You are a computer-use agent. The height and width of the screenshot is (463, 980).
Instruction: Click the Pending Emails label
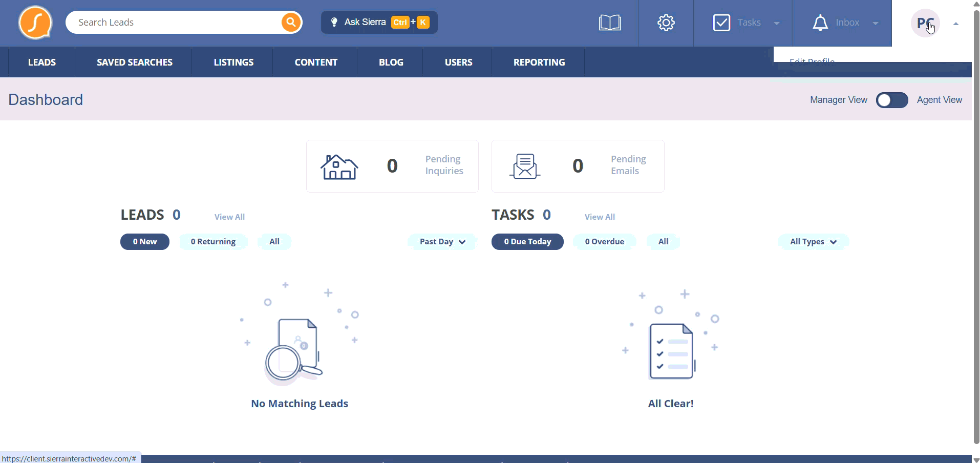click(x=628, y=165)
